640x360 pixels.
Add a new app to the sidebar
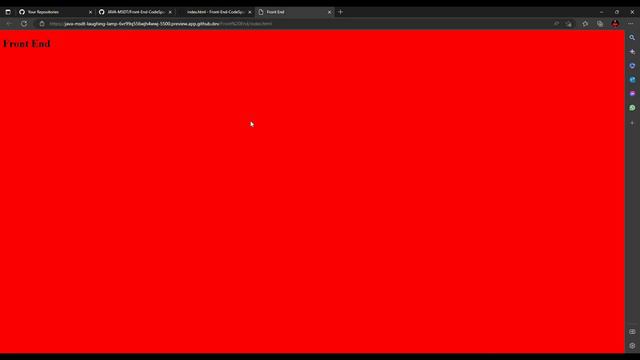tap(632, 123)
